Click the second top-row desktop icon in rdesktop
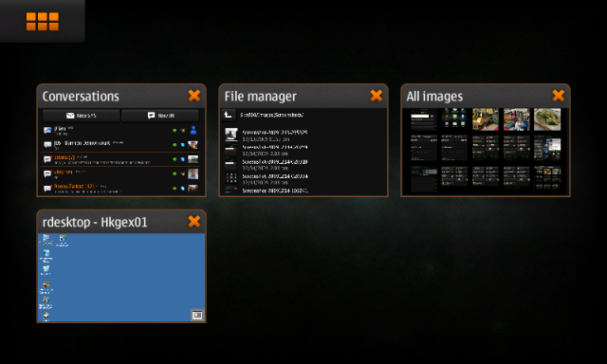The height and width of the screenshot is (364, 607). tap(63, 240)
